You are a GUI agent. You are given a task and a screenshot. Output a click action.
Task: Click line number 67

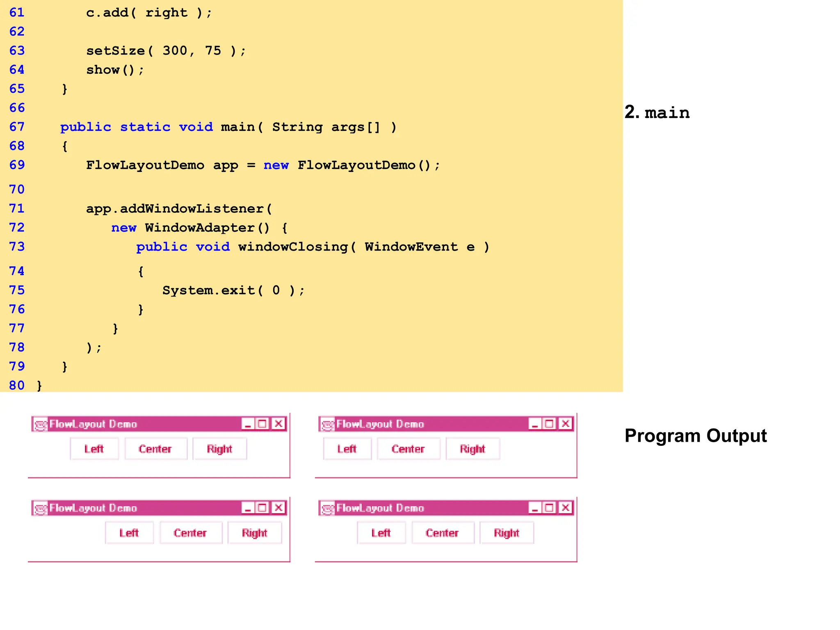click(x=17, y=127)
